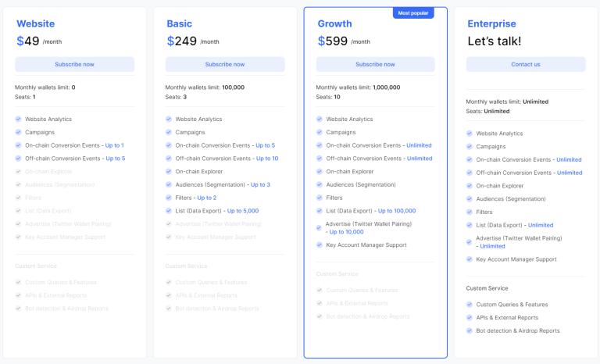Click Subscribe now under Basic plan
This screenshot has width=600, height=364.
225,64
